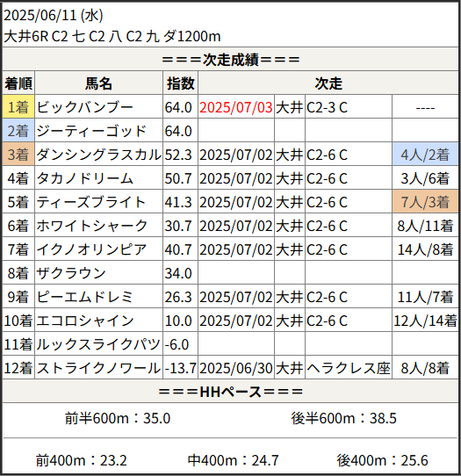The width and height of the screenshot is (461, 476).
Task: Click the ＝＝＝HHペース＝＝＝ section header
Action: tap(230, 392)
